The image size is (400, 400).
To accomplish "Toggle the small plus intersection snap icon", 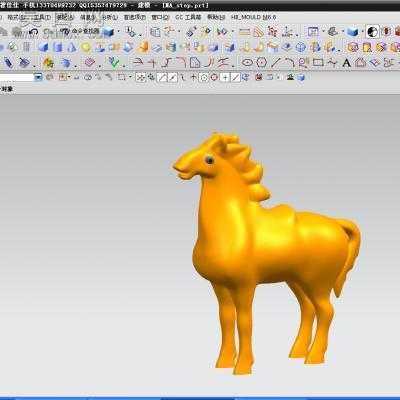I will click(x=193, y=78).
